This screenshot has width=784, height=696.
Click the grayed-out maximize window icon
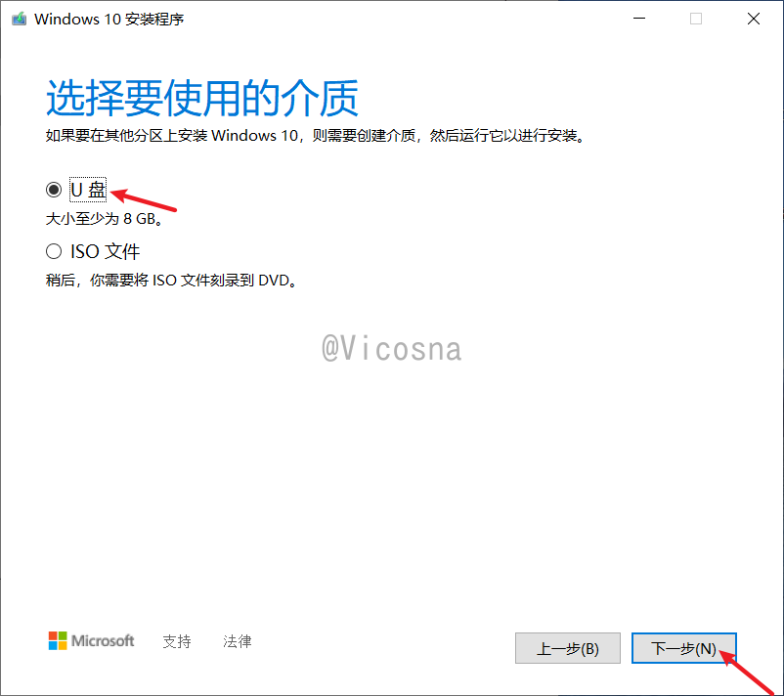click(x=696, y=19)
